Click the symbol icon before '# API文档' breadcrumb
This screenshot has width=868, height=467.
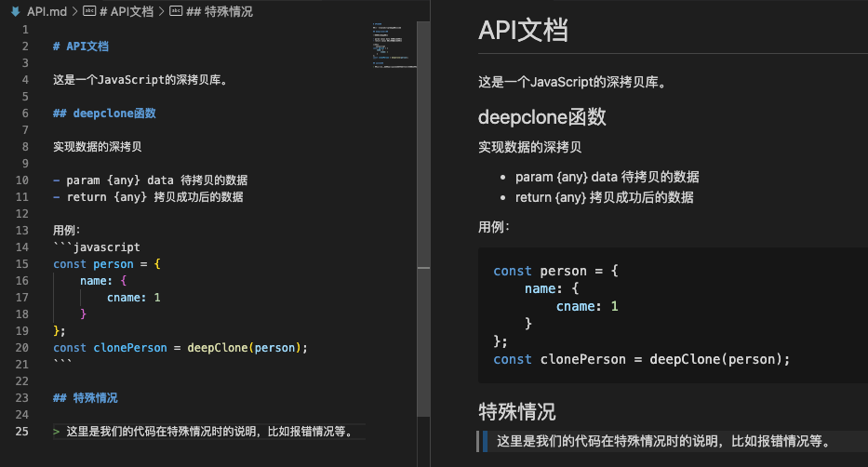point(89,10)
